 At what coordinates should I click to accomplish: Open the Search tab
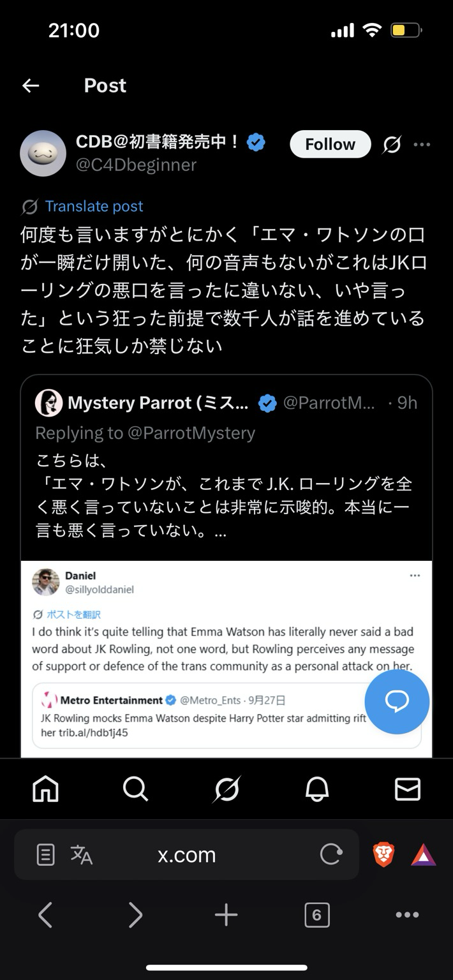135,789
